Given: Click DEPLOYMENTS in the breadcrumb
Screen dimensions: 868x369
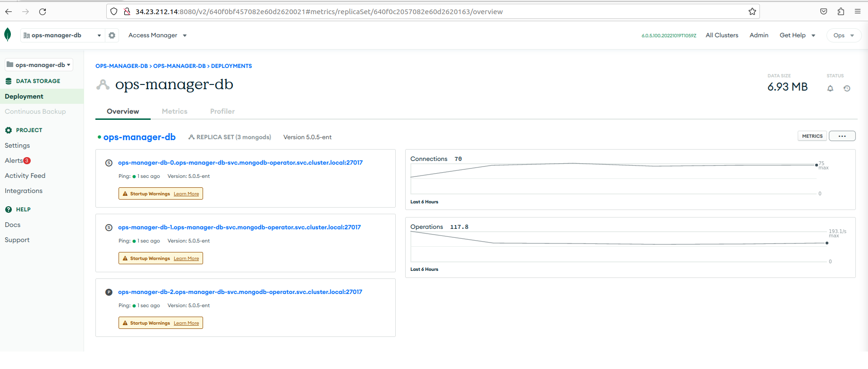Looking at the screenshot, I should point(231,66).
